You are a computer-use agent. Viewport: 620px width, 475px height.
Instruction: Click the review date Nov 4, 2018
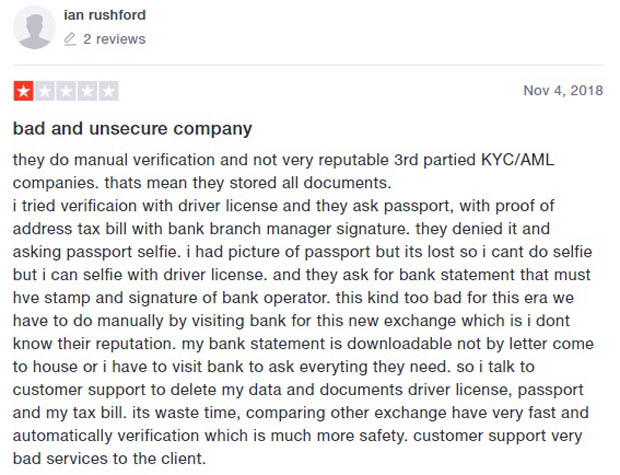(563, 91)
